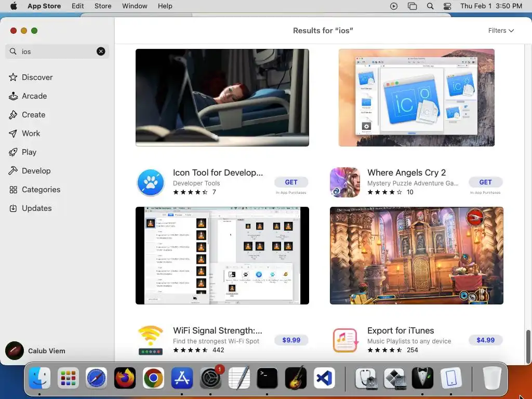The width and height of the screenshot is (532, 399).
Task: Open Boot Camp Assistant from Dock
Action: [394, 378]
